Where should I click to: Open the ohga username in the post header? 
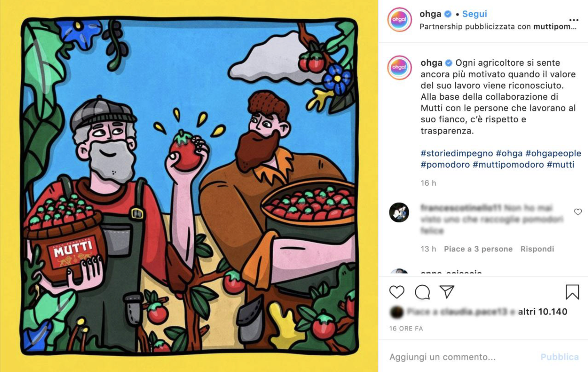pyautogui.click(x=430, y=14)
